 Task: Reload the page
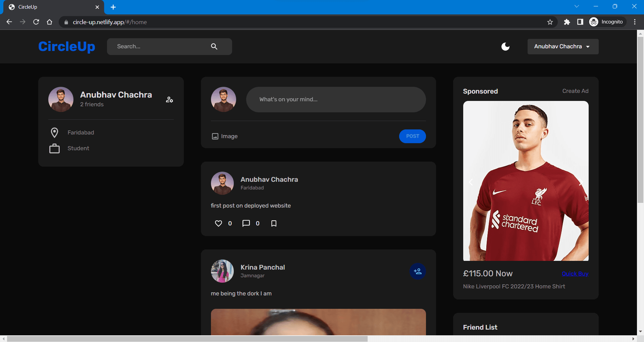tap(36, 22)
